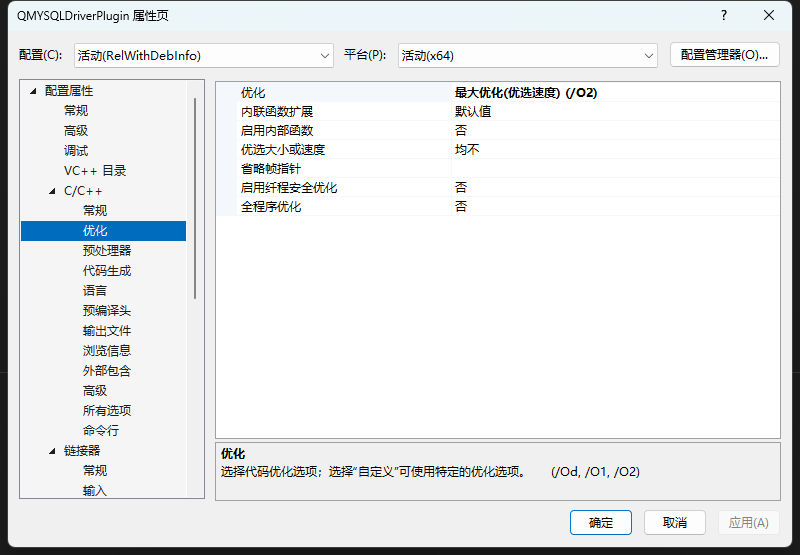This screenshot has height=555, width=800.
Task: Close the QMYSQLDriverPlugin 属性页 dialog
Action: [x=769, y=15]
